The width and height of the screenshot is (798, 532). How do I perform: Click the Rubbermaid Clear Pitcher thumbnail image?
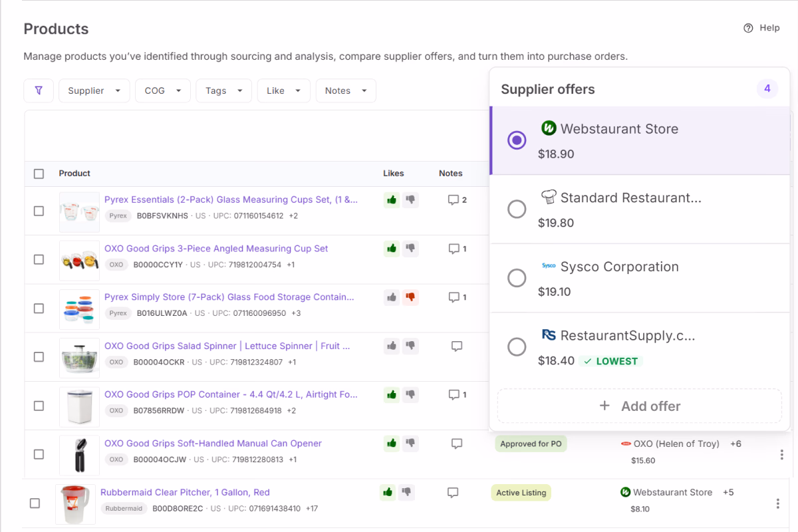pyautogui.click(x=75, y=504)
